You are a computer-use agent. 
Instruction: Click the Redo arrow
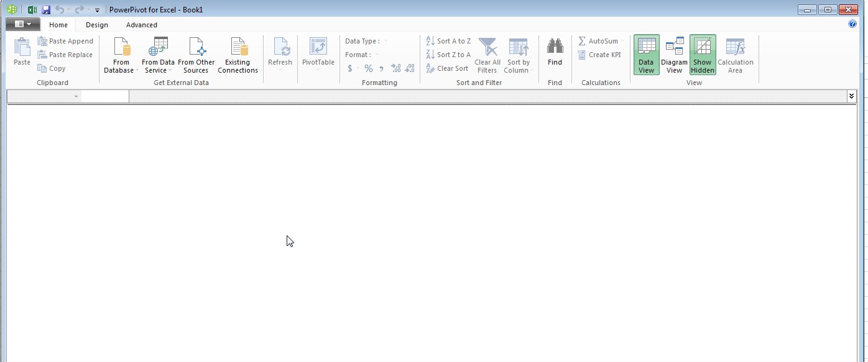(80, 9)
